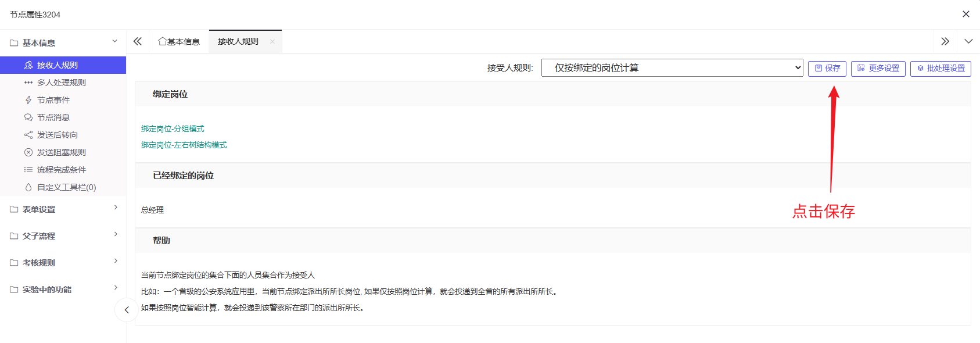Click the 已经绑定的岗位 section heading
Viewport: 980px width, 343px height.
pyautogui.click(x=184, y=176)
